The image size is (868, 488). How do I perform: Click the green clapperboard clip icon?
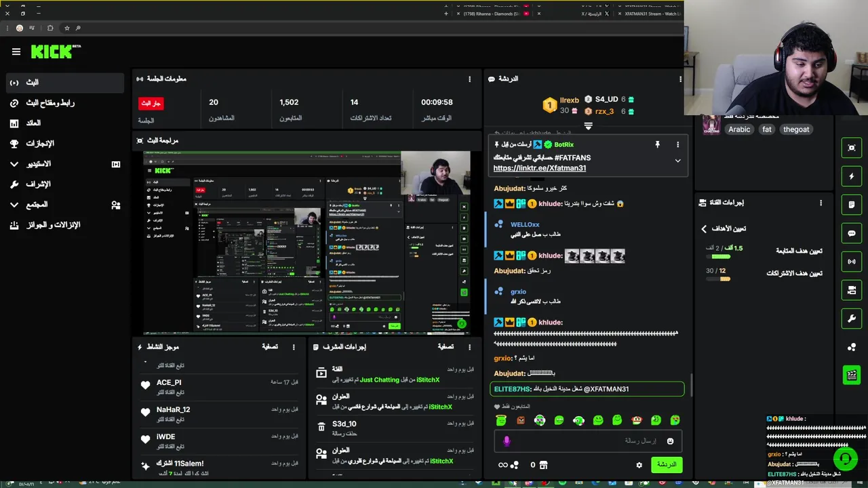click(x=852, y=375)
